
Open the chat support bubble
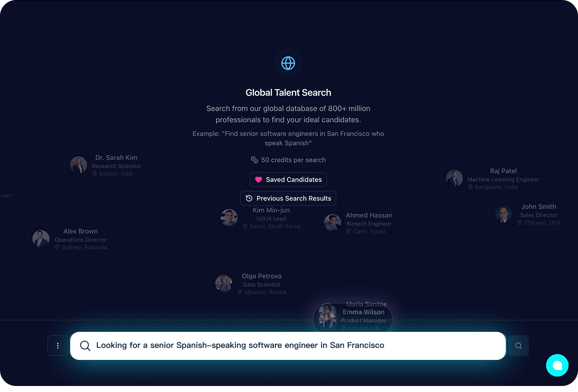[x=557, y=365]
